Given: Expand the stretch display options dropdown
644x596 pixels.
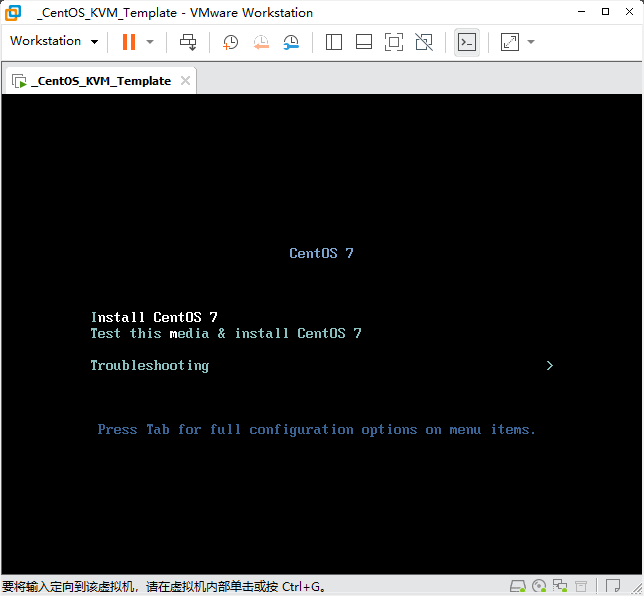Looking at the screenshot, I should [531, 41].
